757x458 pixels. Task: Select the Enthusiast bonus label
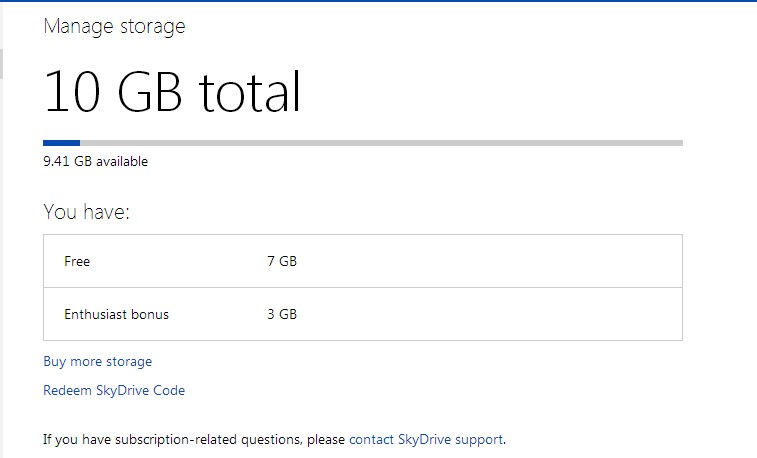[x=116, y=314]
